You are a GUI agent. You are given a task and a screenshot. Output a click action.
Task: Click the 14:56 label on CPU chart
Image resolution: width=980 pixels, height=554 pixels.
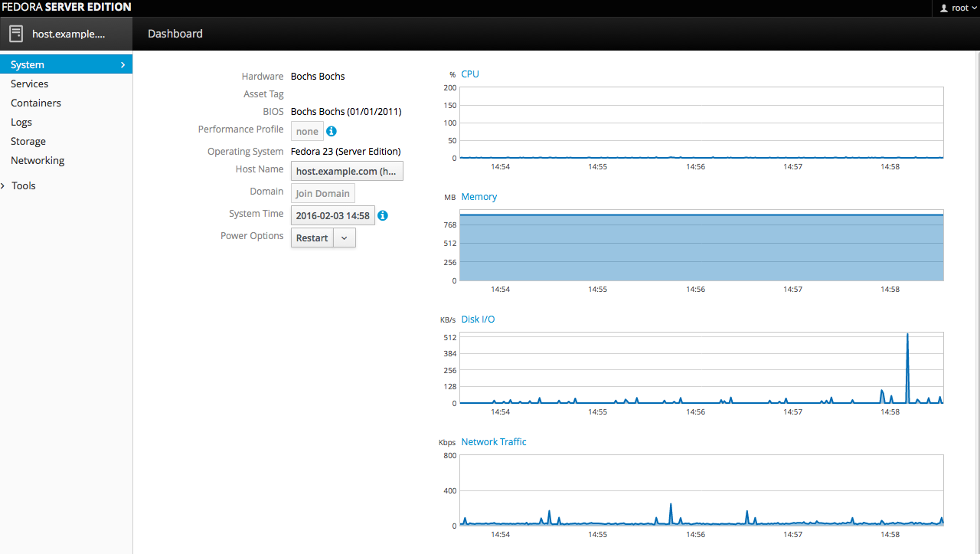point(695,166)
